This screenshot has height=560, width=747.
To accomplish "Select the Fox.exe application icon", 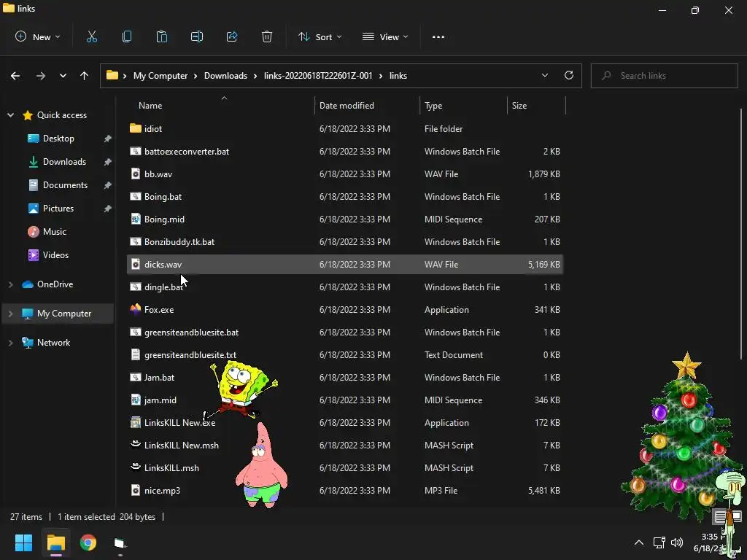I will click(136, 309).
